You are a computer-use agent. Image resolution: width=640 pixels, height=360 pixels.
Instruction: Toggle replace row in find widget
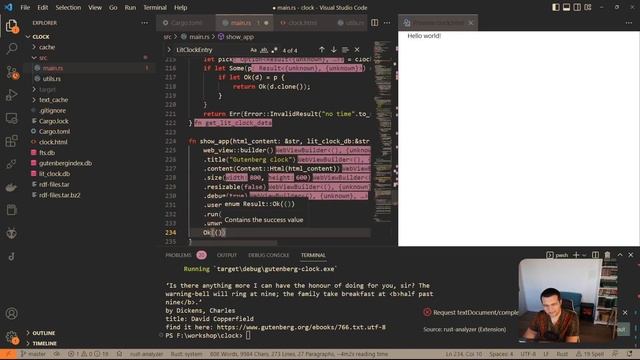[169, 50]
